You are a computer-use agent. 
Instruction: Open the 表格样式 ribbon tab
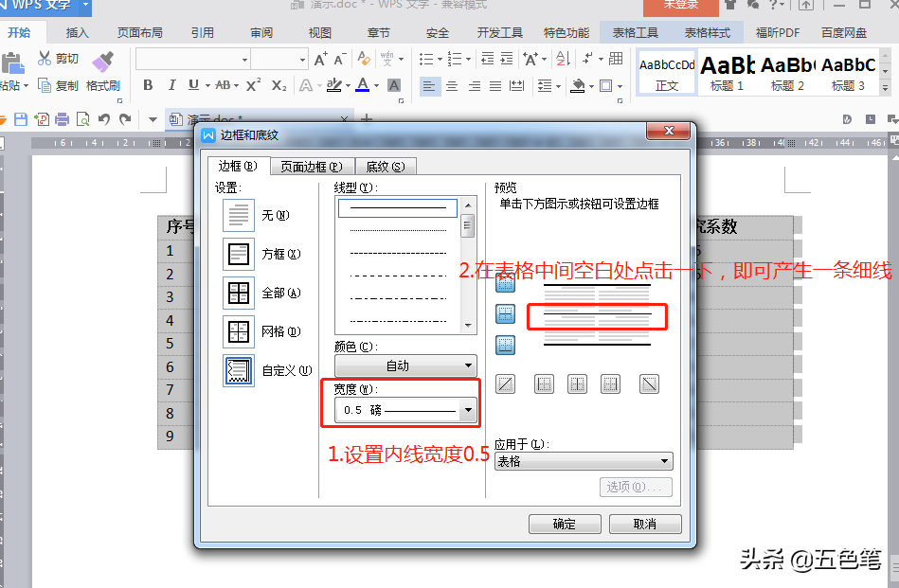pyautogui.click(x=708, y=33)
